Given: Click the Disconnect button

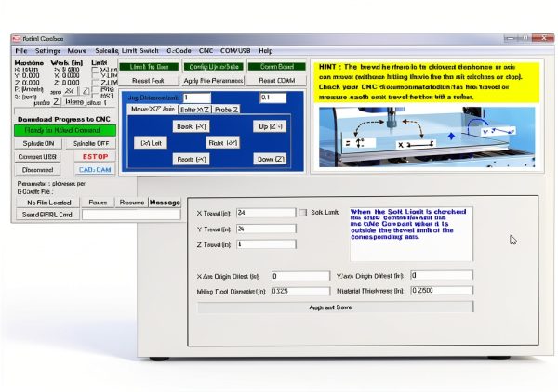Looking at the screenshot, I should click(x=37, y=170).
